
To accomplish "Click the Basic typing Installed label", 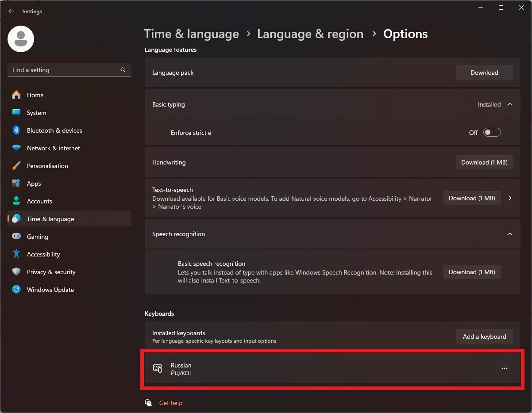I will point(489,105).
